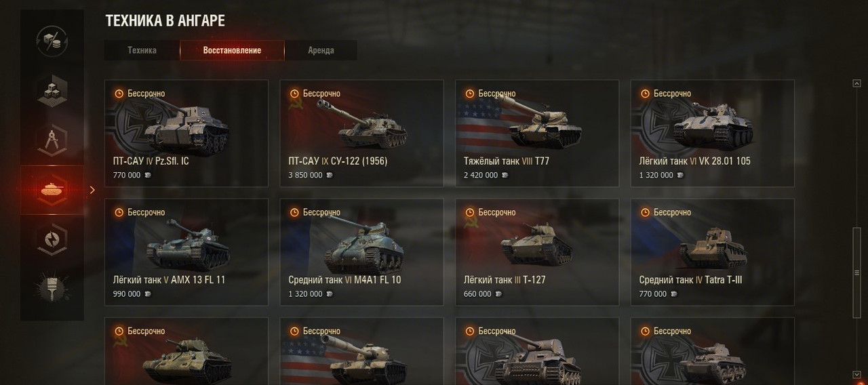Click the scrollbar up arrow
Image resolution: width=868 pixels, height=385 pixels.
point(856,83)
